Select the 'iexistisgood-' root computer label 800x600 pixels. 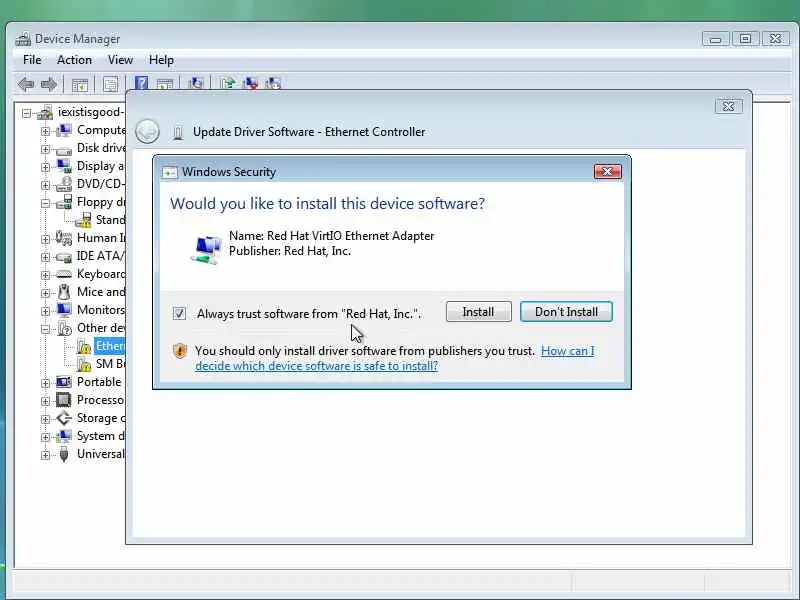pos(91,112)
